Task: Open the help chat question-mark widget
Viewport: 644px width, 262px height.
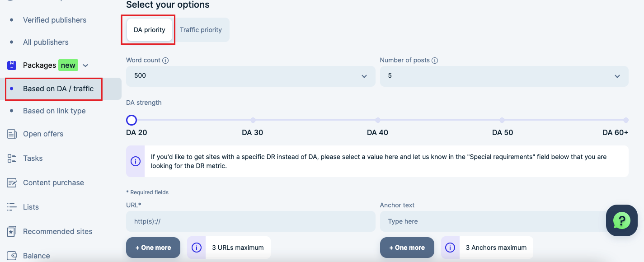Action: pyautogui.click(x=621, y=220)
